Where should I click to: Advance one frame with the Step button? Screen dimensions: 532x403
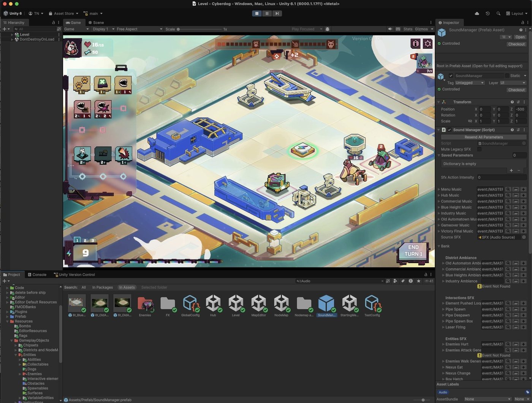pos(277,13)
